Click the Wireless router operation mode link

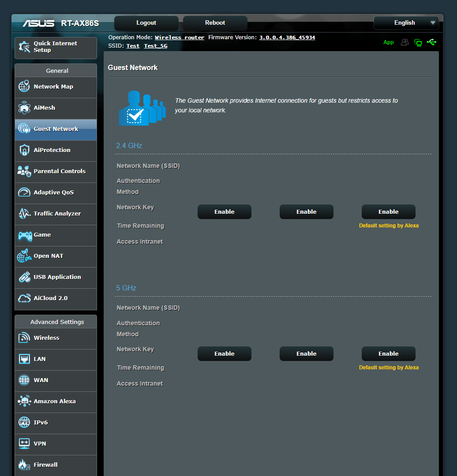coord(179,37)
